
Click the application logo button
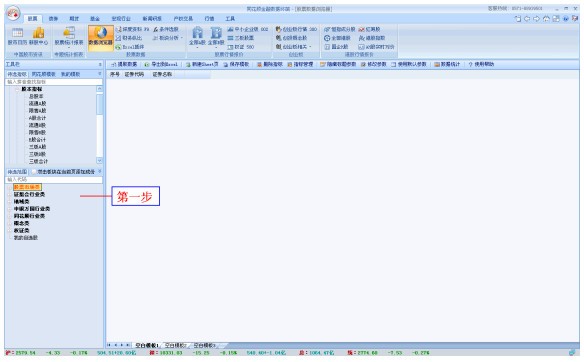[13, 13]
